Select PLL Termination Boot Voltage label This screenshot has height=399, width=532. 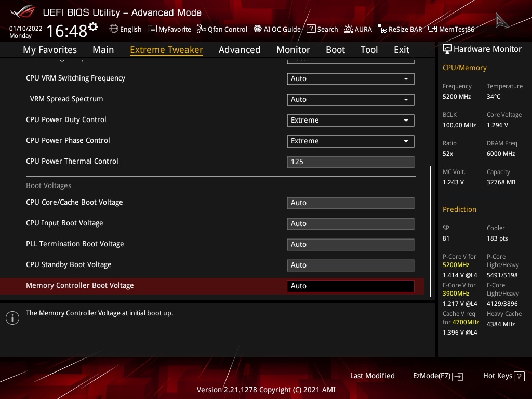coord(75,244)
